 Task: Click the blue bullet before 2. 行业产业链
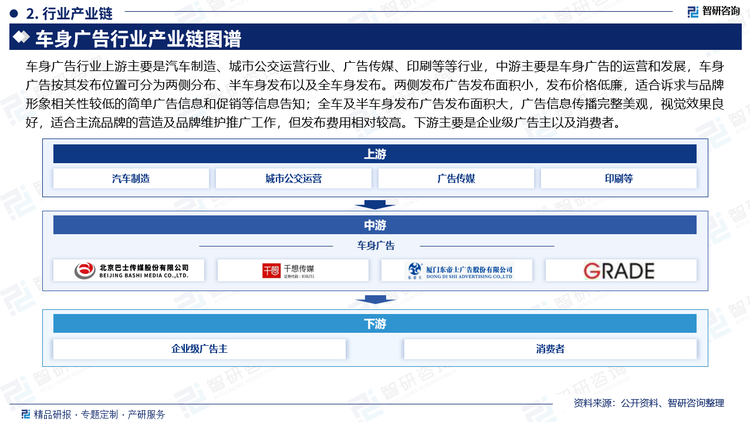(x=14, y=13)
